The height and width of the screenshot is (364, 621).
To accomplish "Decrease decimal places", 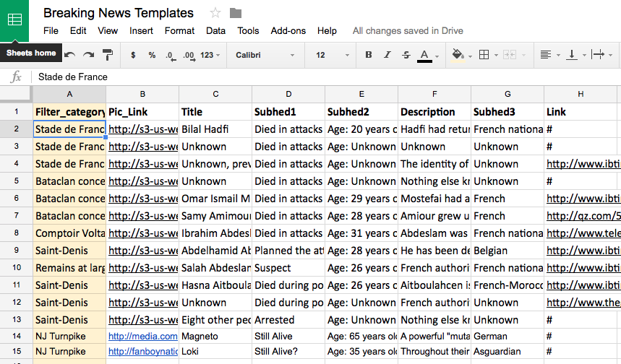I will (171, 56).
